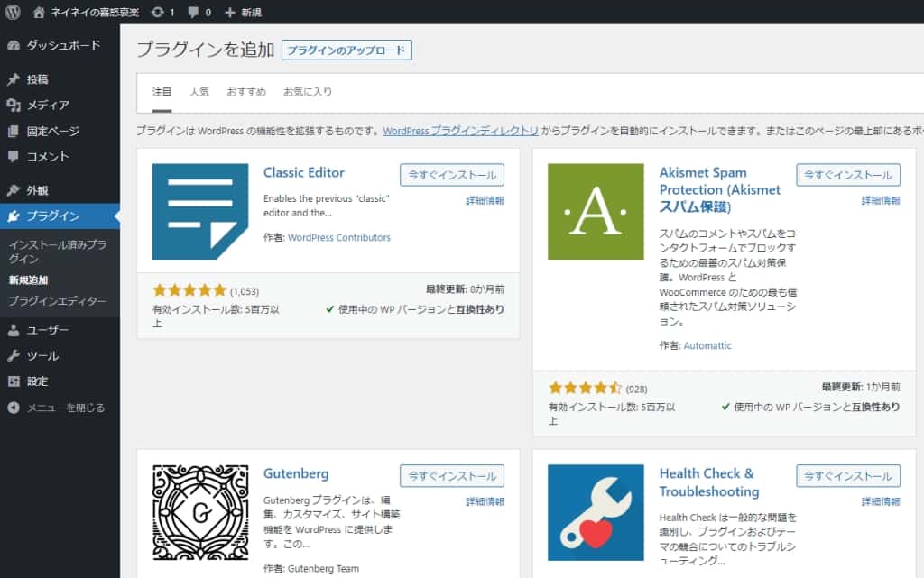
Task: Install Akismet with 今すぐインストール button
Action: click(848, 175)
